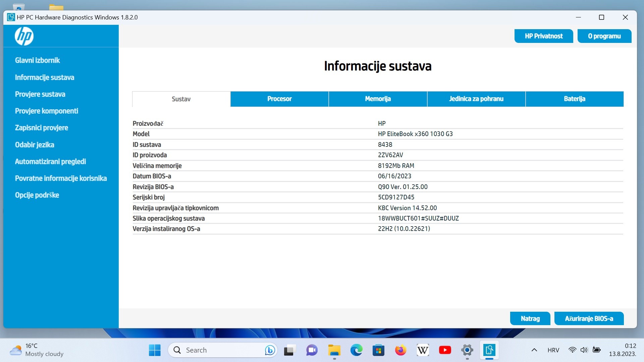Image resolution: width=644 pixels, height=362 pixels.
Task: Click serial number 5CD9127D45
Action: 396,197
